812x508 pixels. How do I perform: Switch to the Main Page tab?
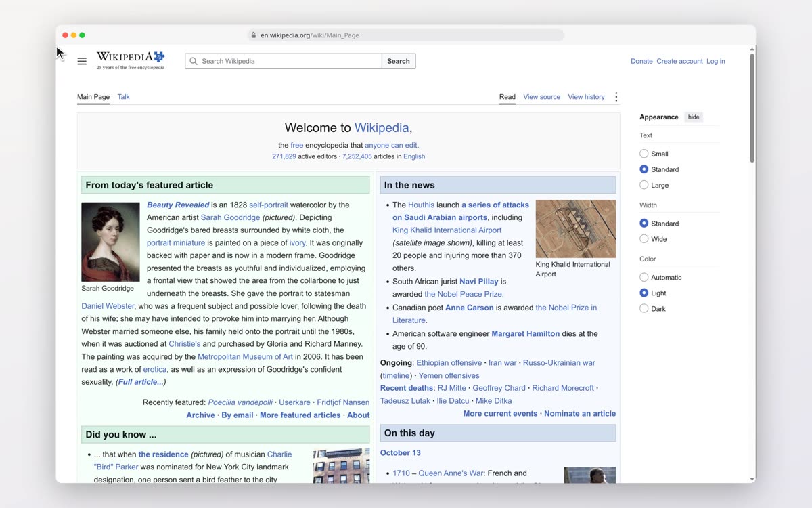[x=93, y=97]
